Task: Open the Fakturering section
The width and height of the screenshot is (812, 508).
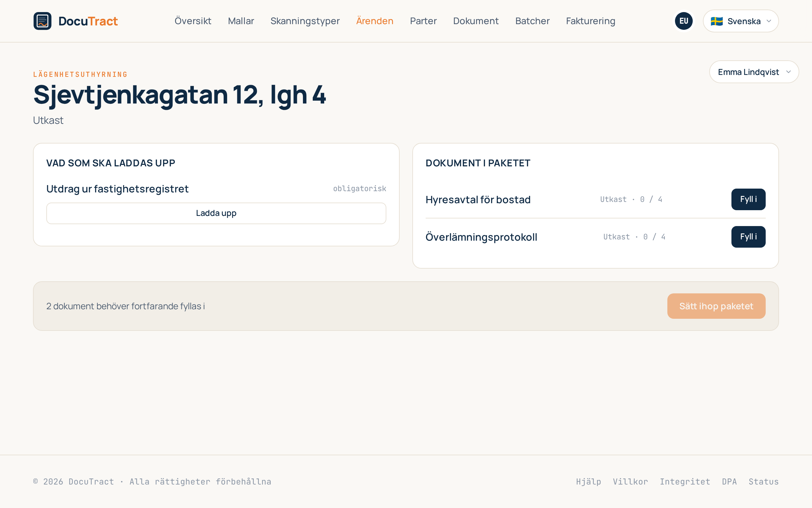Action: pos(591,21)
